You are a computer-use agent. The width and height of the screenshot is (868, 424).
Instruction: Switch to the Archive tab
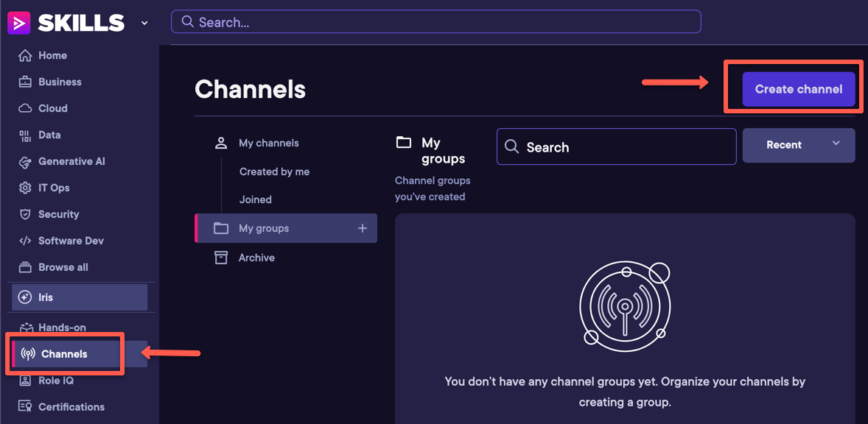point(256,258)
